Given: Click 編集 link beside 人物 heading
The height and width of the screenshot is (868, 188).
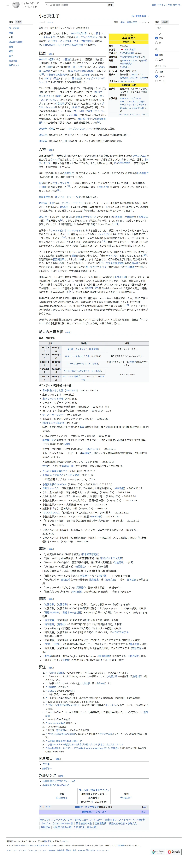Looking at the screenshot, I should pos(51,150).
